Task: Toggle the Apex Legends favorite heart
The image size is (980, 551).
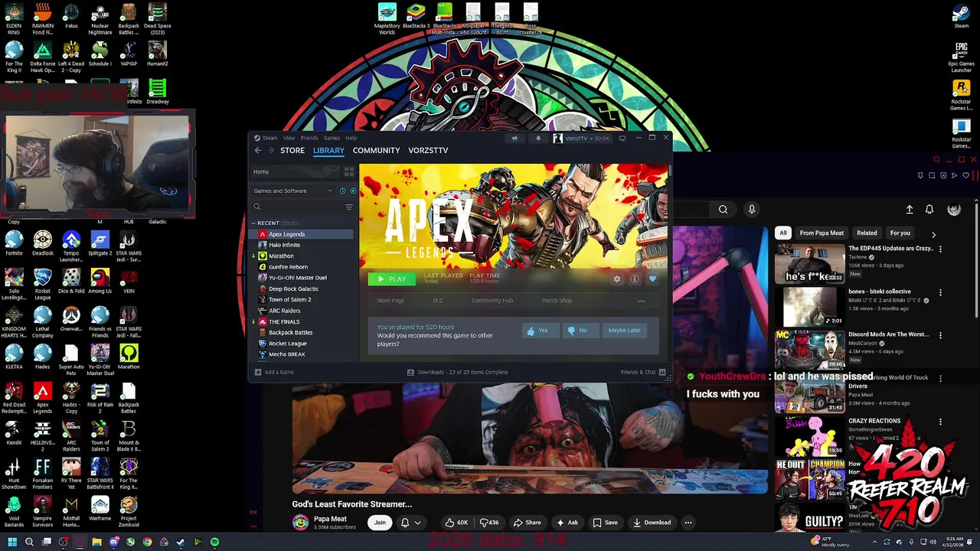Action: point(652,279)
